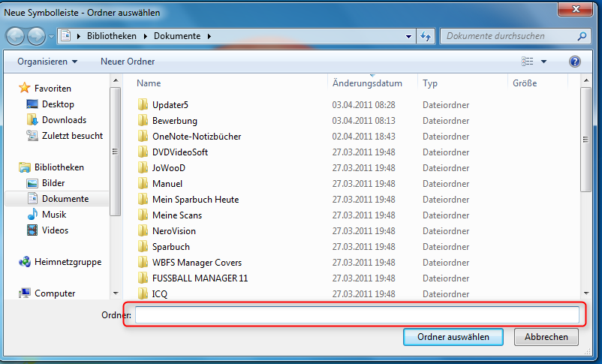Open the recent locations dropdown arrow
The height and width of the screenshot is (364, 602).
point(51,37)
